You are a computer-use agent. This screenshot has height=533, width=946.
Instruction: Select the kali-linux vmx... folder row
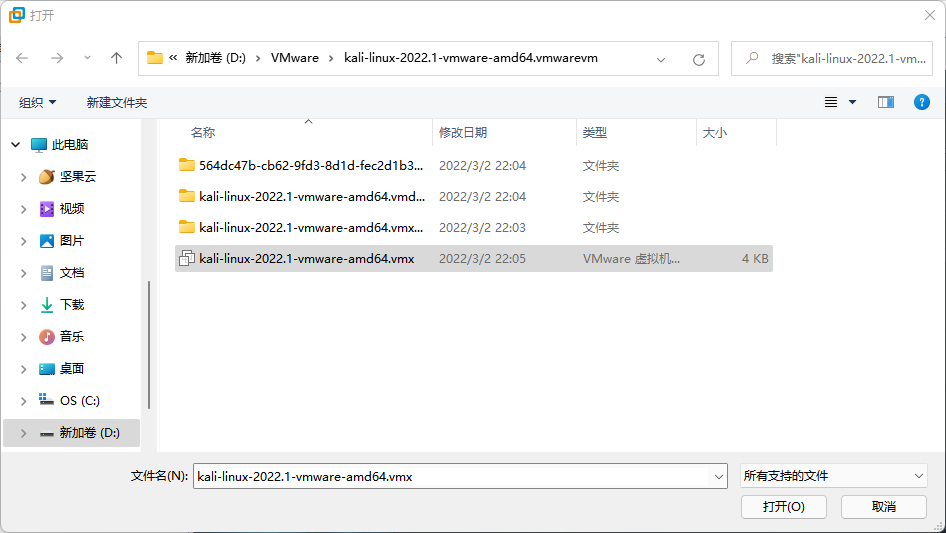[x=474, y=228]
